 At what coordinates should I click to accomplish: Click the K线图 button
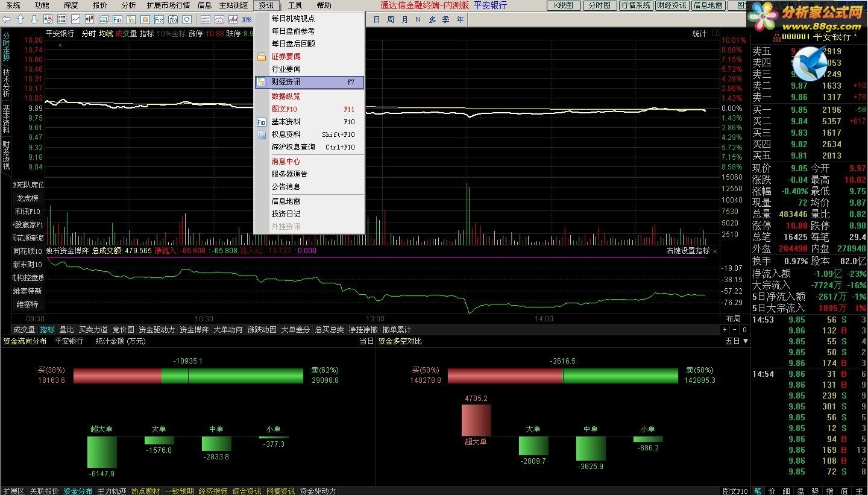(x=564, y=5)
